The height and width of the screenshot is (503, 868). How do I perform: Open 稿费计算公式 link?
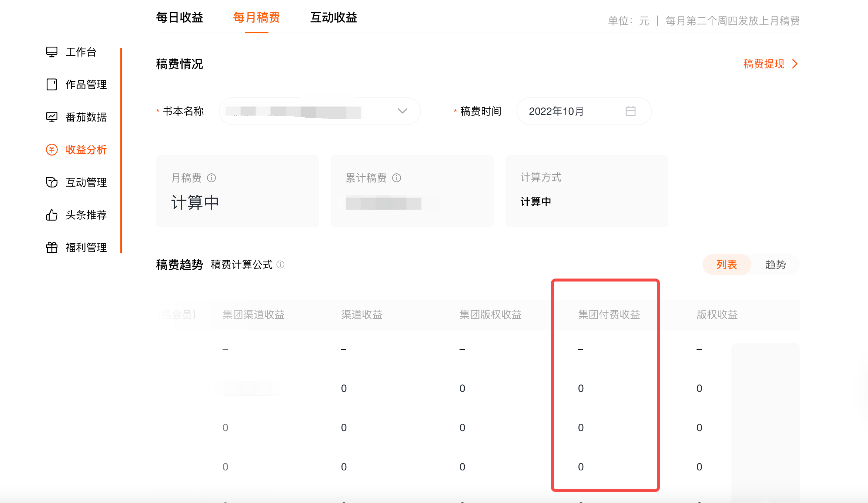point(241,264)
